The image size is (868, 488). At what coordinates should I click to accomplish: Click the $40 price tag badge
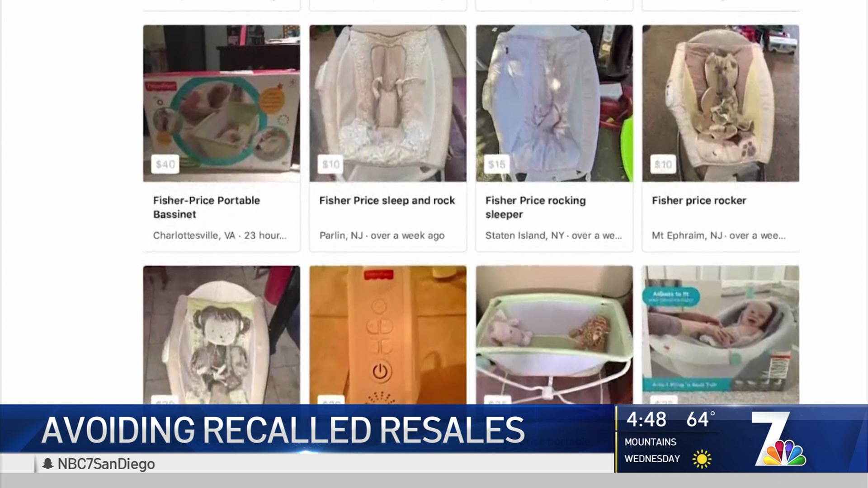[165, 164]
